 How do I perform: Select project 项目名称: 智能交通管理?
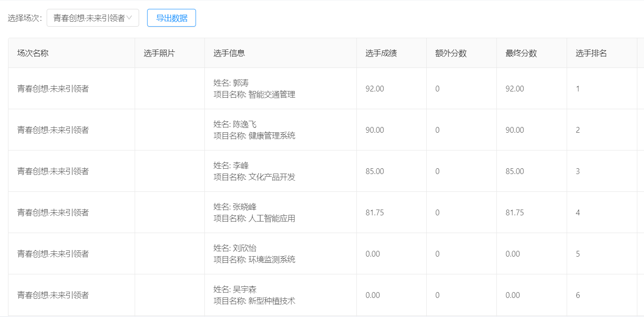point(255,94)
